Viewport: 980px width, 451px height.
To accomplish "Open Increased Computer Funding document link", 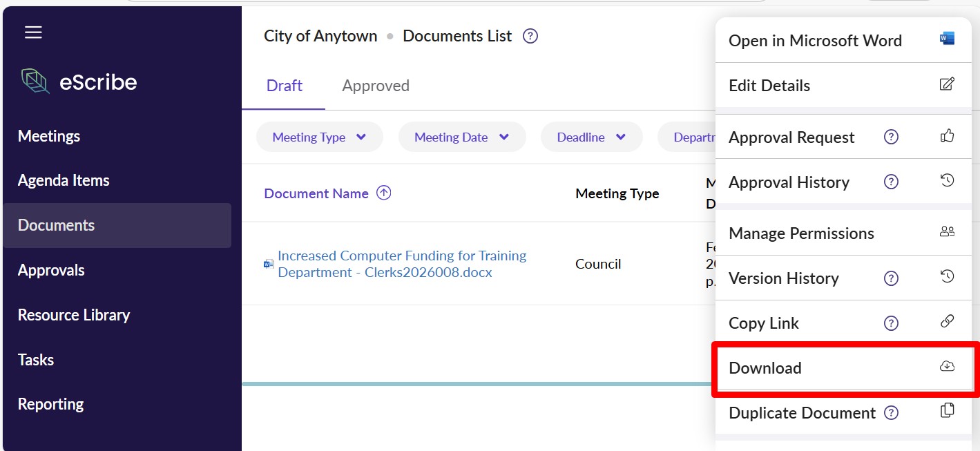I will point(401,264).
